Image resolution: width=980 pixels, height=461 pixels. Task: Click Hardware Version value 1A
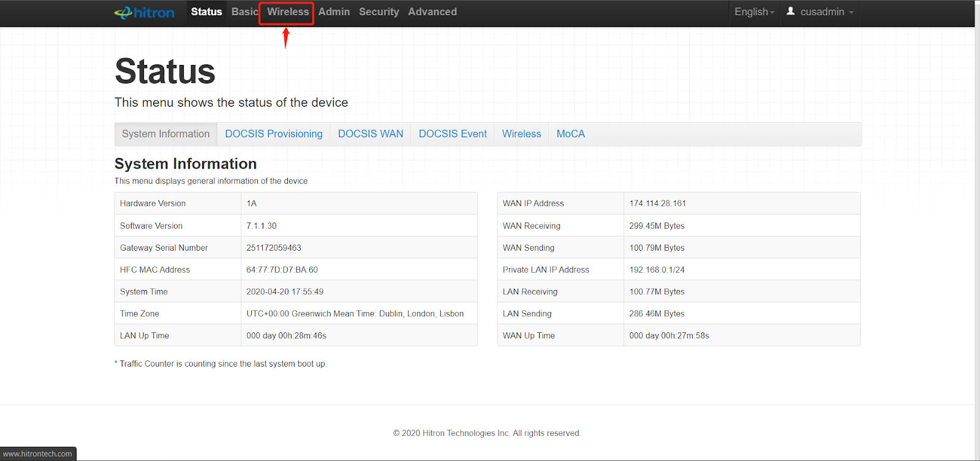tap(252, 204)
